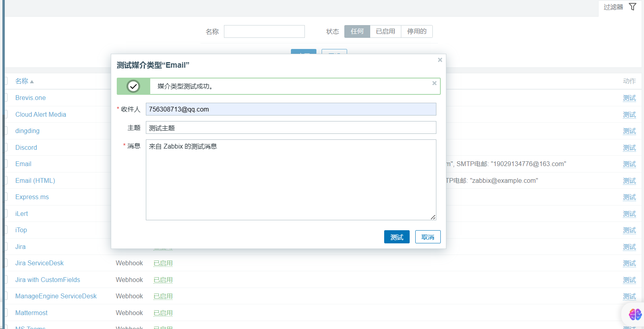Tick the checkbox for Jira ServiceDesk row
Viewport: 644px width, 329px height.
coord(6,263)
